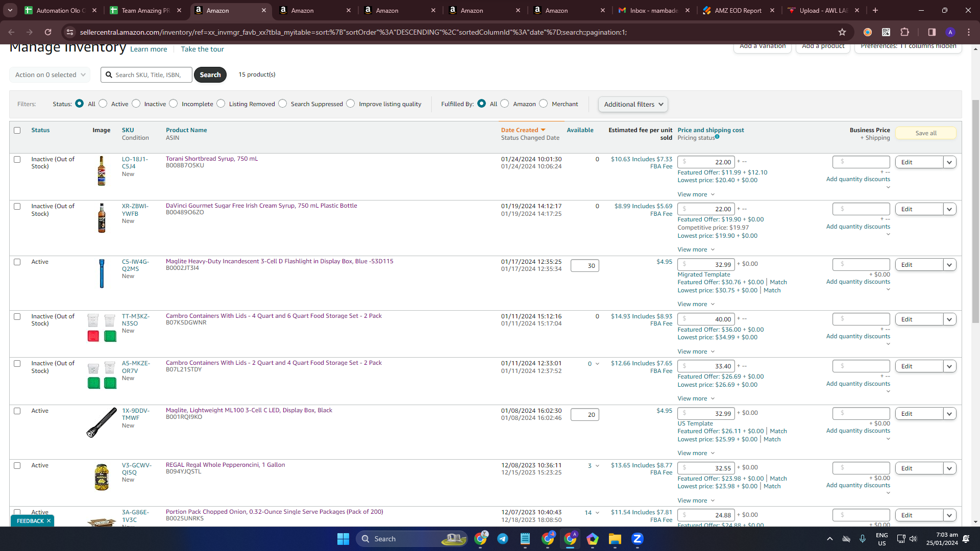Select the All status radio button

pyautogui.click(x=79, y=104)
